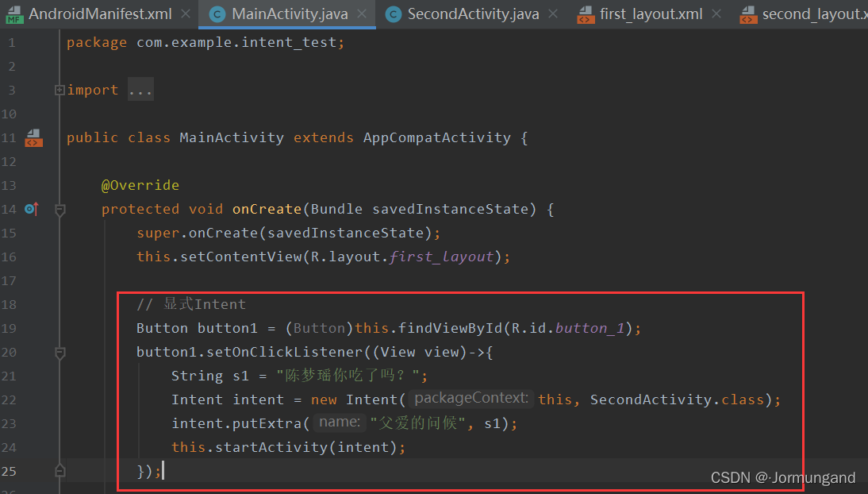Image resolution: width=868 pixels, height=494 pixels.
Task: Click the override method gutter icon on line 14
Action: [x=32, y=209]
